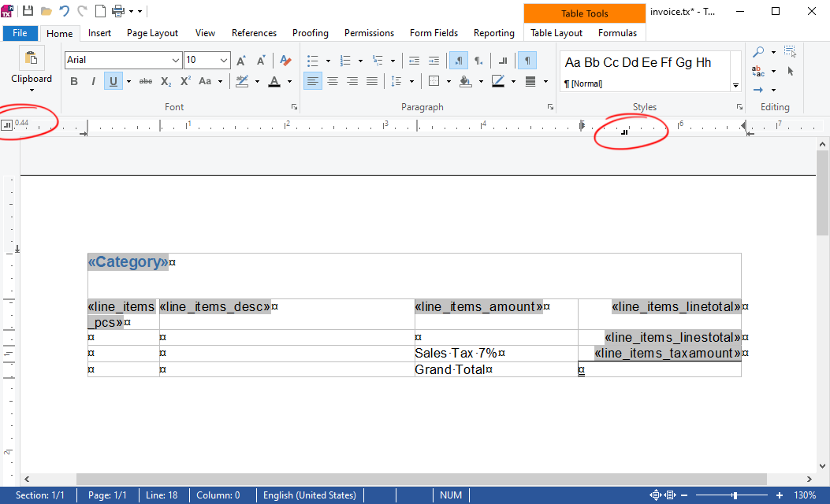Screen dimensions: 830x504
Task: Switch to the Insert tab
Action: pyautogui.click(x=99, y=33)
